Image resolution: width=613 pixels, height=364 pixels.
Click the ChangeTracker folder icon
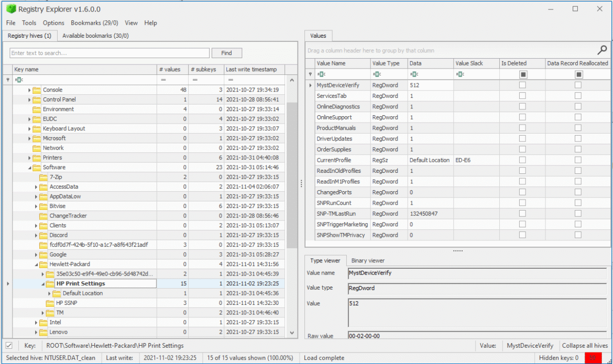click(x=43, y=216)
